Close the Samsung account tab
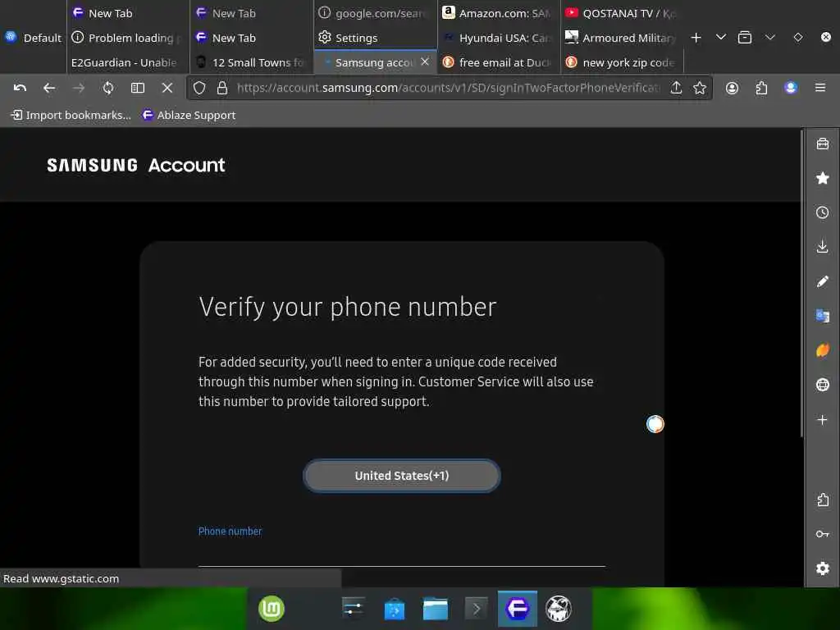This screenshot has width=840, height=630. (x=425, y=62)
